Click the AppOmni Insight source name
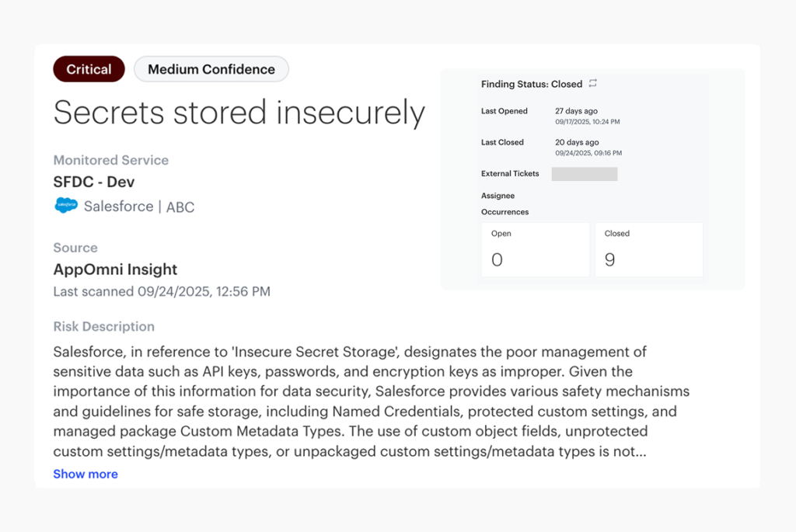The height and width of the screenshot is (532, 796). tap(115, 269)
